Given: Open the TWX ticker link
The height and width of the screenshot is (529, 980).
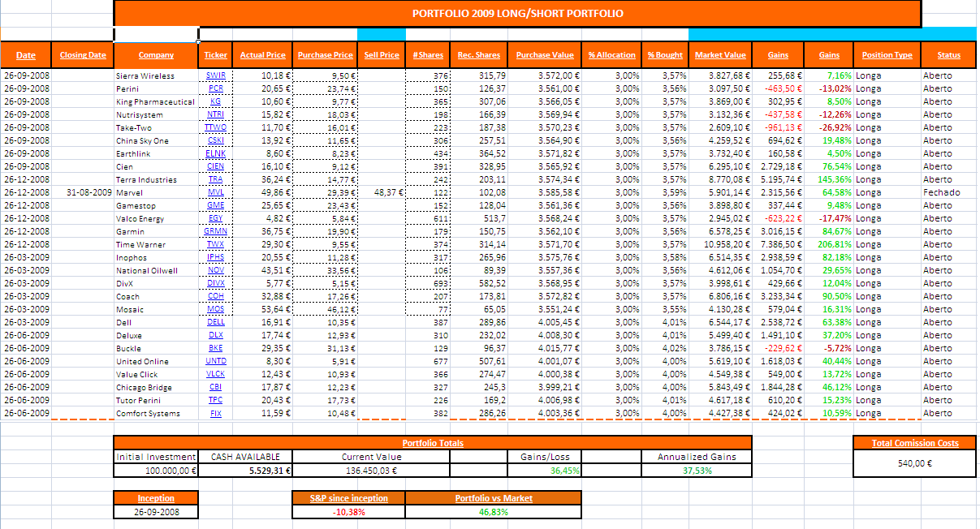Looking at the screenshot, I should pyautogui.click(x=215, y=244).
